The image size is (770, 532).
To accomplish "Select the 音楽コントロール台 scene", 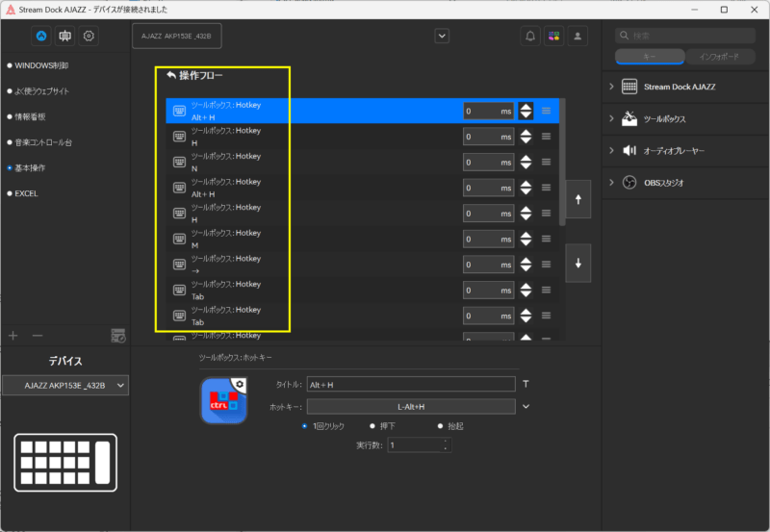I will click(39, 142).
